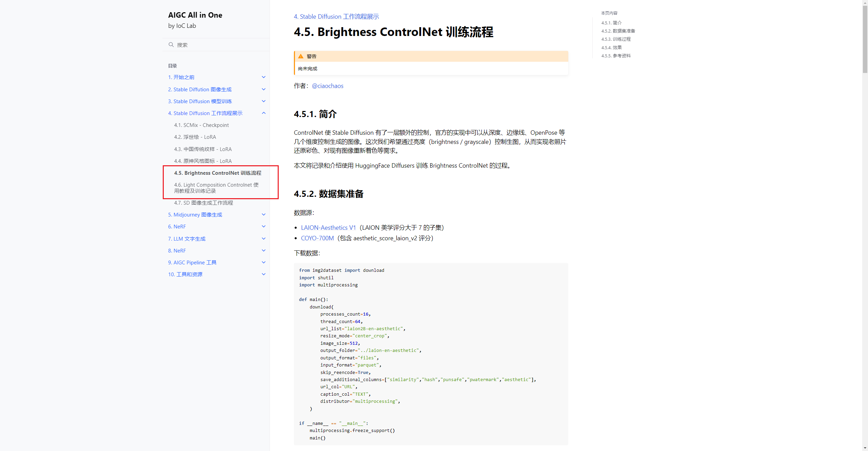Image resolution: width=868 pixels, height=451 pixels.
Task: Expand Stable Diffution 图像生成 chevron
Action: [263, 89]
